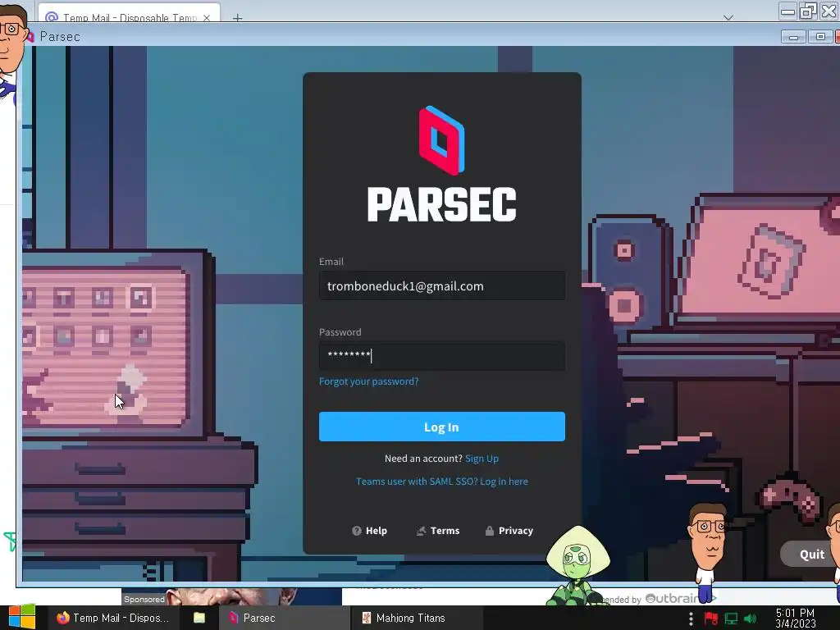Open the Help link

click(x=369, y=531)
